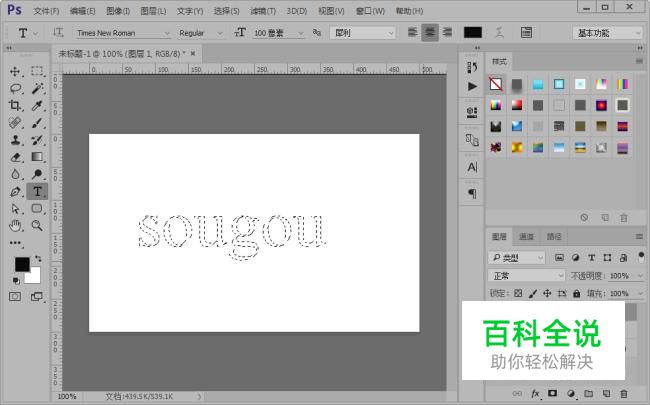This screenshot has width=650, height=405.
Task: Open the Filter menu
Action: [x=263, y=11]
